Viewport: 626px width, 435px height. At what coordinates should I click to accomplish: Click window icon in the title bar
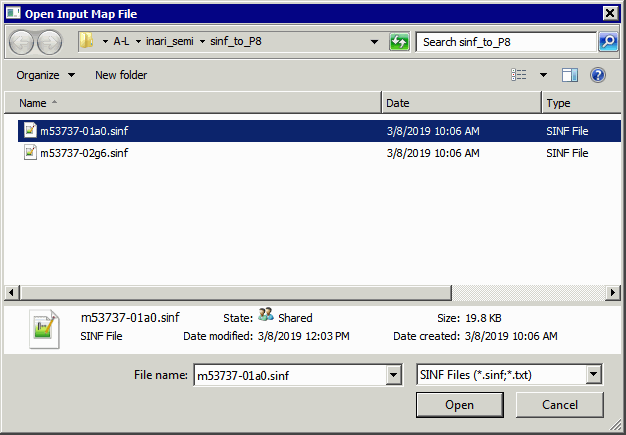point(13,13)
